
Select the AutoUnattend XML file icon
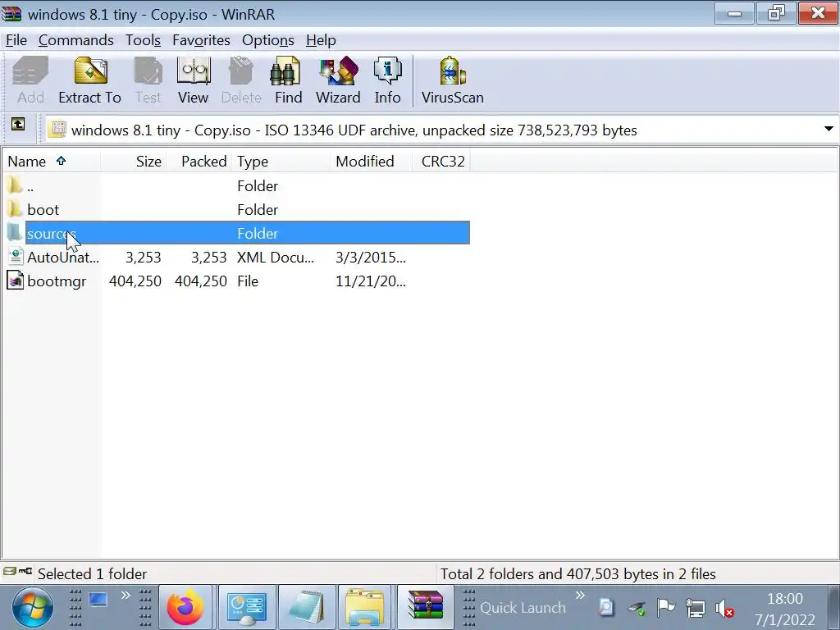tap(15, 257)
